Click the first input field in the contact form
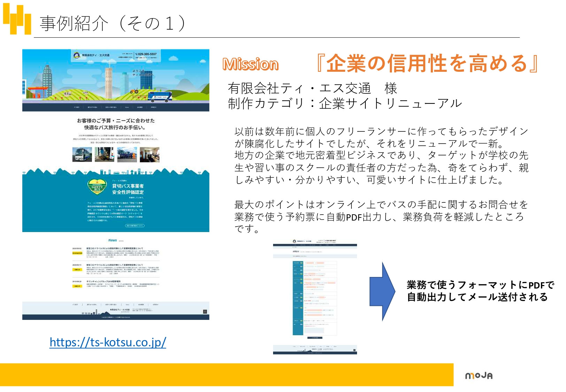This screenshot has height=392, width=566. pos(311,262)
